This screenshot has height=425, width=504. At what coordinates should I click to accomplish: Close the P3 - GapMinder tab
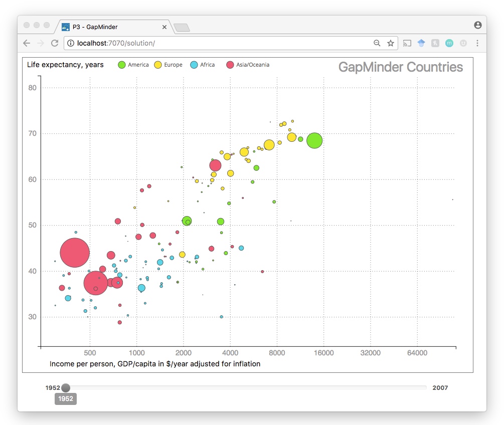point(164,27)
